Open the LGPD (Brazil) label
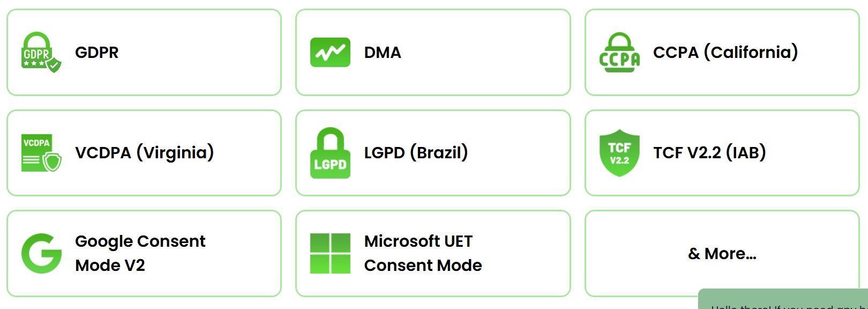The width and height of the screenshot is (868, 309). coord(416,153)
